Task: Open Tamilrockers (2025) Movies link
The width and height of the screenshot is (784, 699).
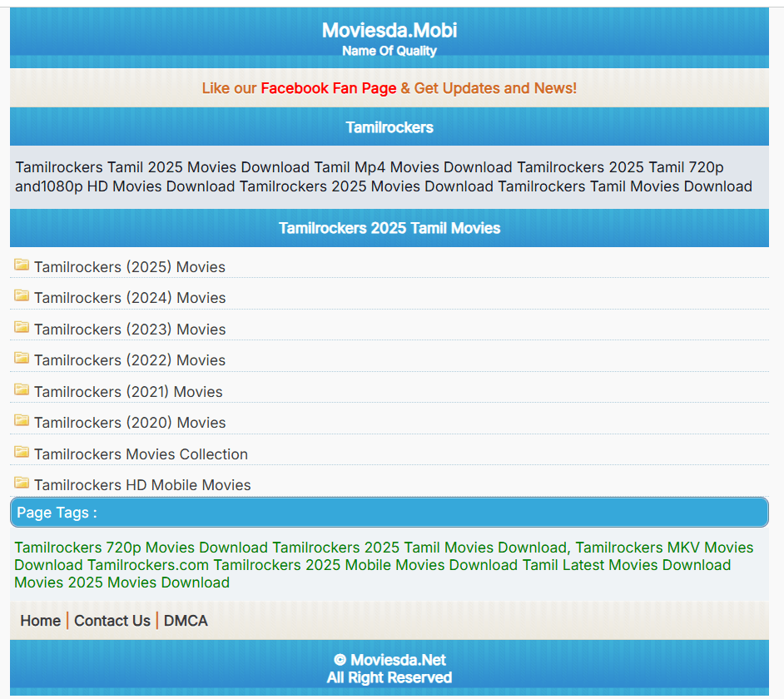Action: pos(130,267)
